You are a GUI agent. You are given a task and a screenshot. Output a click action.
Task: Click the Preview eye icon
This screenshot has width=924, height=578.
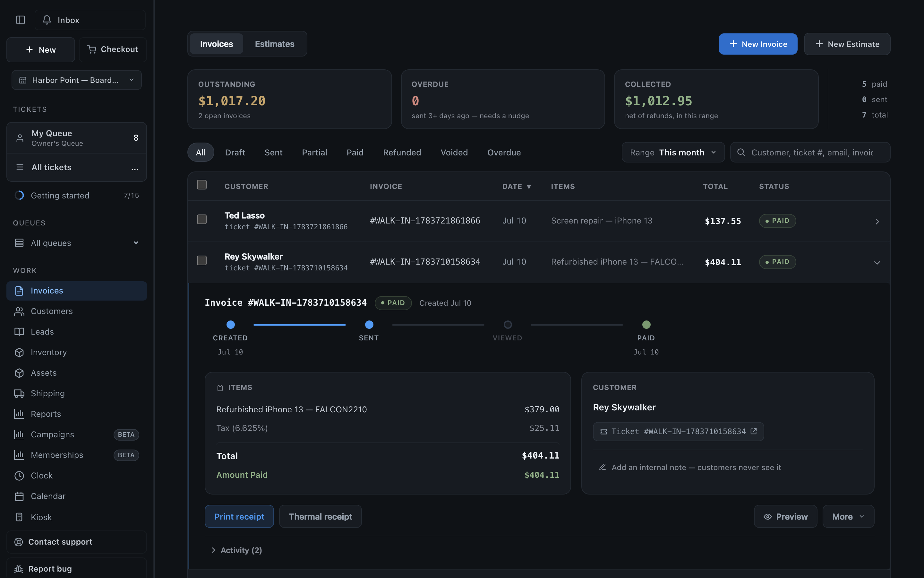(x=767, y=517)
